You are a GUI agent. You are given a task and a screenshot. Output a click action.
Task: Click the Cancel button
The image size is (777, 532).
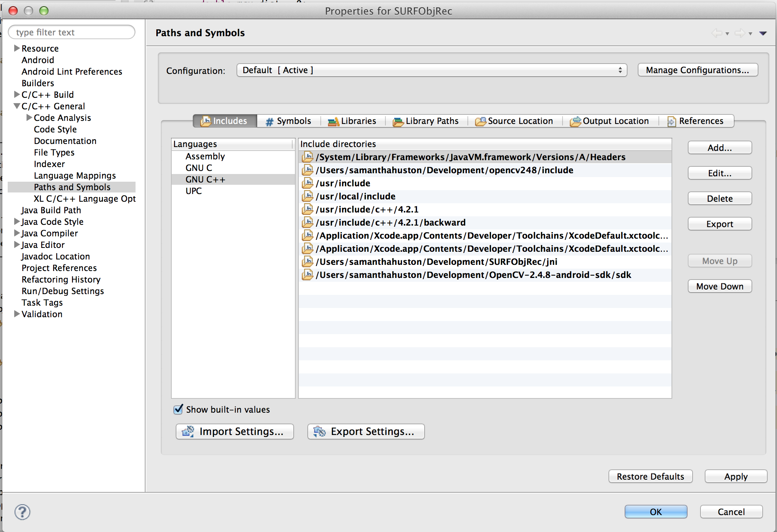click(x=731, y=512)
